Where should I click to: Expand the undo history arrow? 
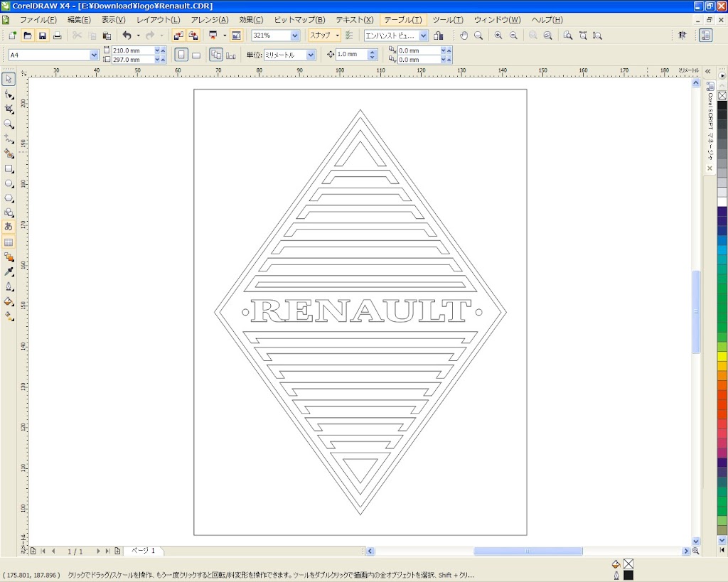coord(138,36)
